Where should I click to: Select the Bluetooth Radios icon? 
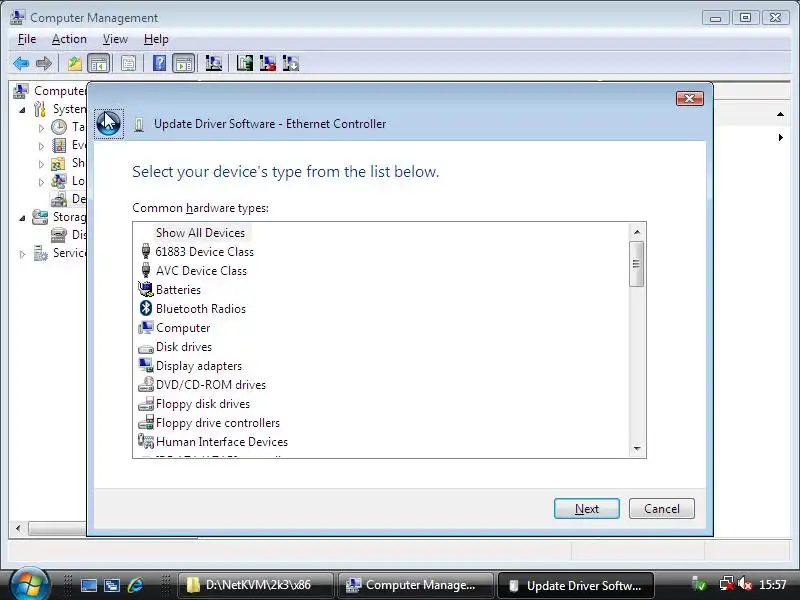(x=146, y=308)
